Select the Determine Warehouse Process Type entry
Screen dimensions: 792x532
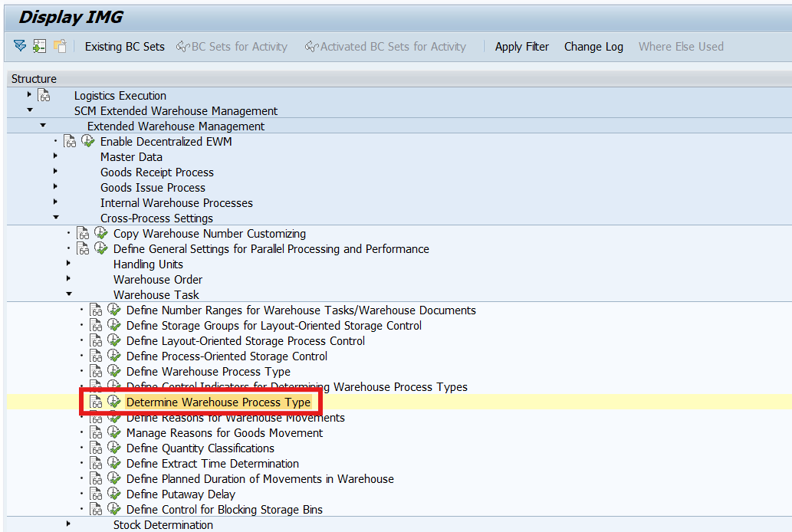[219, 402]
